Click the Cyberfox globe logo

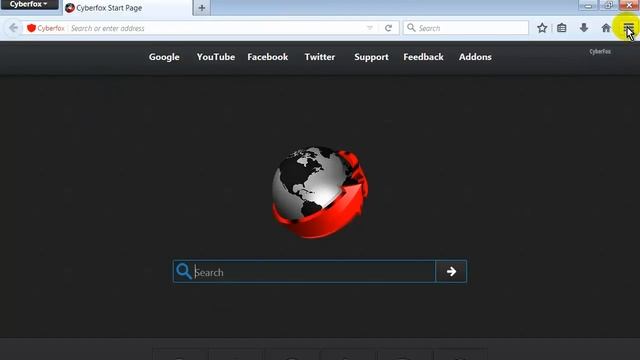320,192
